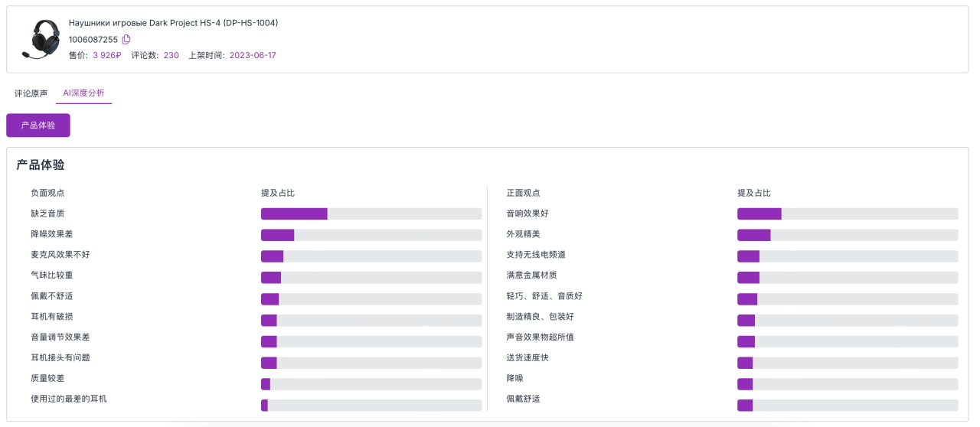980x427 pixels.
Task: Select the 满意金属材质 positive viewpoint
Action: tap(532, 275)
